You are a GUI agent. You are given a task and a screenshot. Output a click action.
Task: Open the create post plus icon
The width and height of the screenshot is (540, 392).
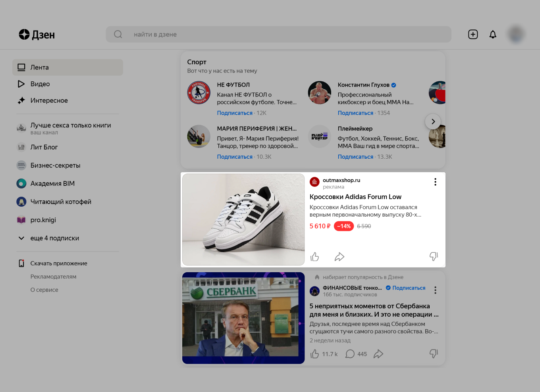coord(473,35)
